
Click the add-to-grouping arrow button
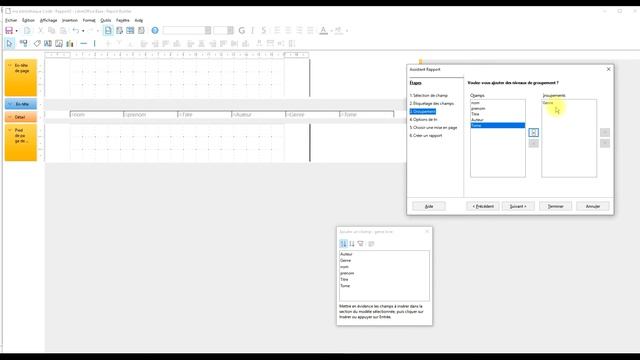coord(533,132)
